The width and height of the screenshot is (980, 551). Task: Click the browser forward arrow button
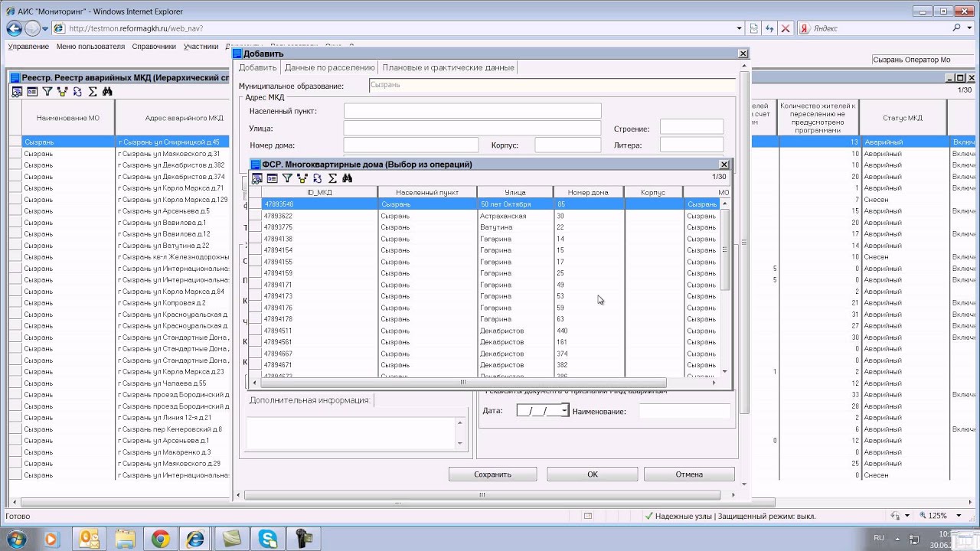coord(32,28)
